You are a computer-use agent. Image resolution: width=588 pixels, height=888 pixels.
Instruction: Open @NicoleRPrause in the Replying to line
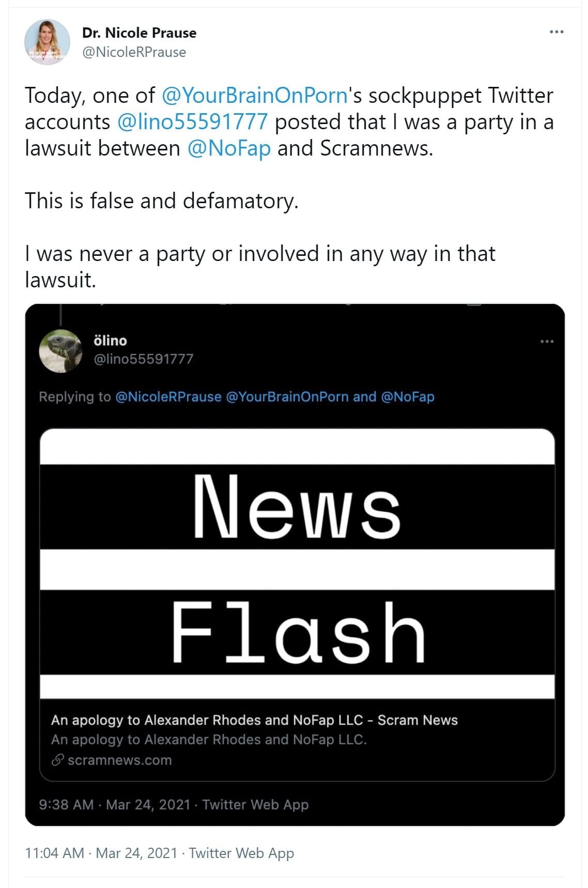click(x=168, y=397)
